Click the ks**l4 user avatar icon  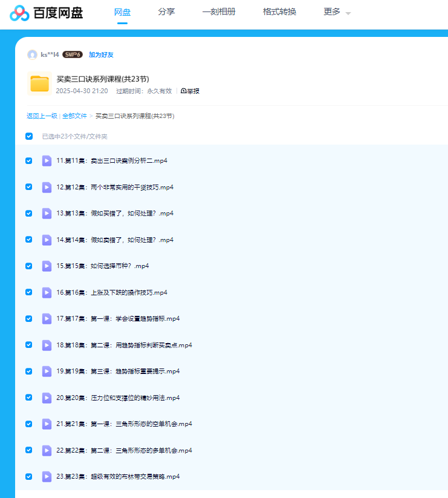click(32, 54)
